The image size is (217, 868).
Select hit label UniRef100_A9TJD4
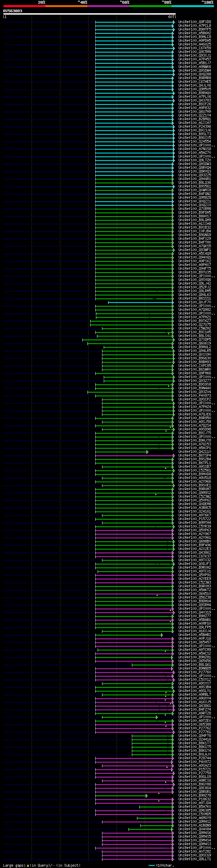click(195, 803)
